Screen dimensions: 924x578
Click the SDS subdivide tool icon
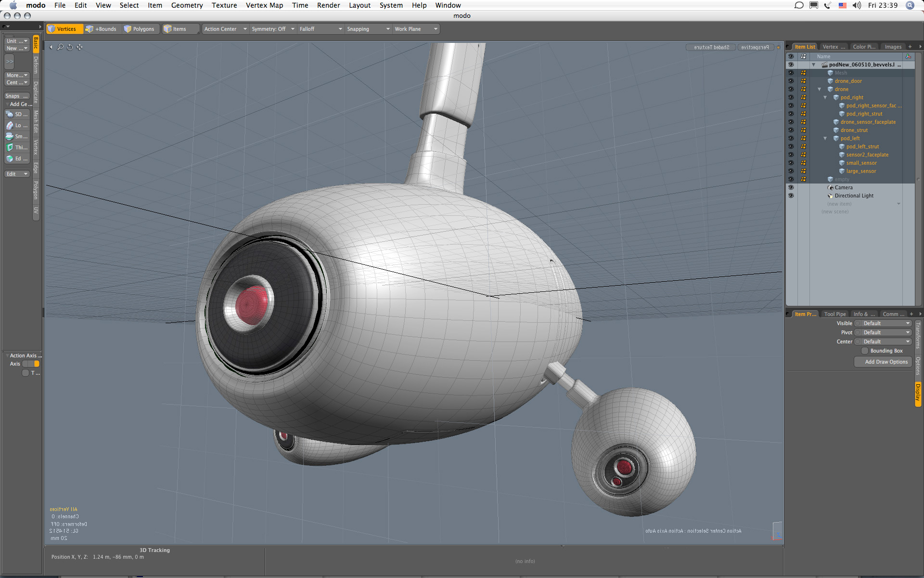pos(10,114)
